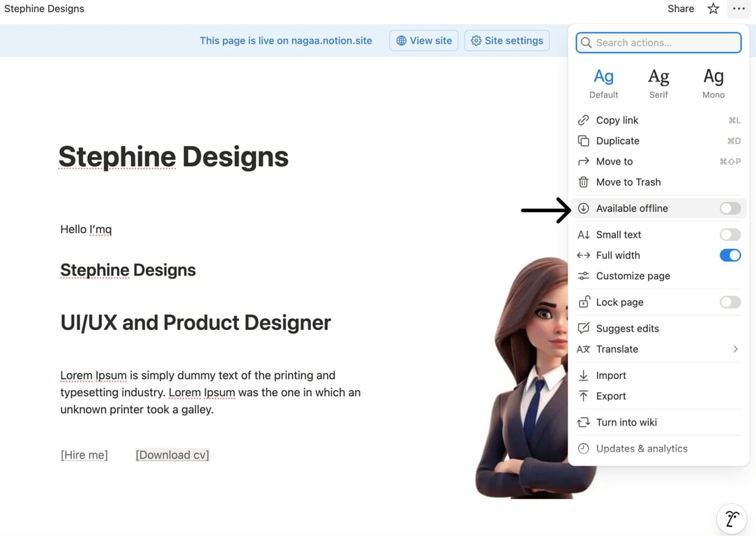
Task: Click the Turn into wiki icon
Action: (584, 422)
